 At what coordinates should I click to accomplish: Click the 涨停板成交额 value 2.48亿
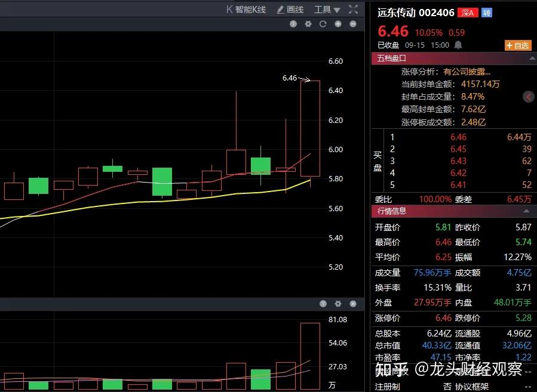(x=473, y=122)
